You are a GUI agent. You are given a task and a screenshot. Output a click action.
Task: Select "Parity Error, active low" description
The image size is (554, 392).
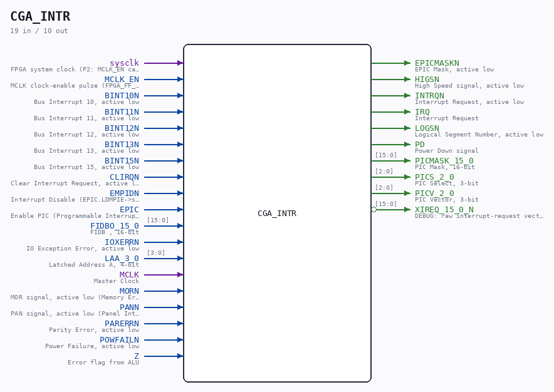(x=94, y=329)
